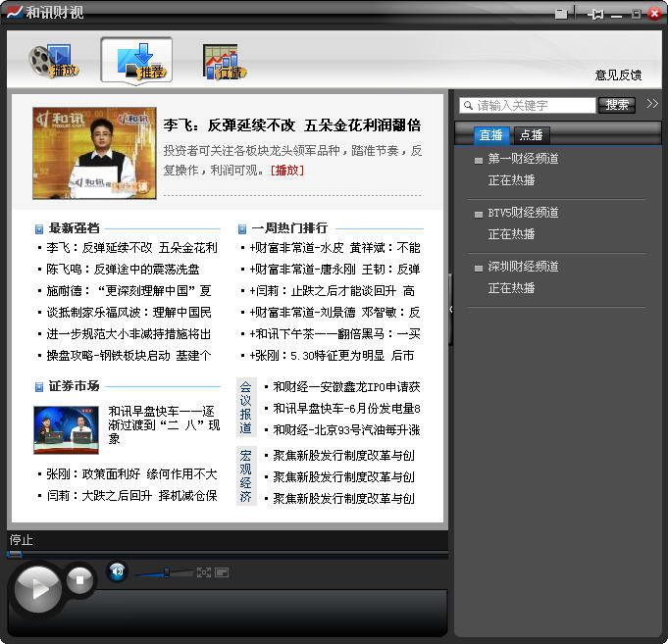Click the keyword search input field
Image resolution: width=668 pixels, height=644 pixels.
[528, 105]
